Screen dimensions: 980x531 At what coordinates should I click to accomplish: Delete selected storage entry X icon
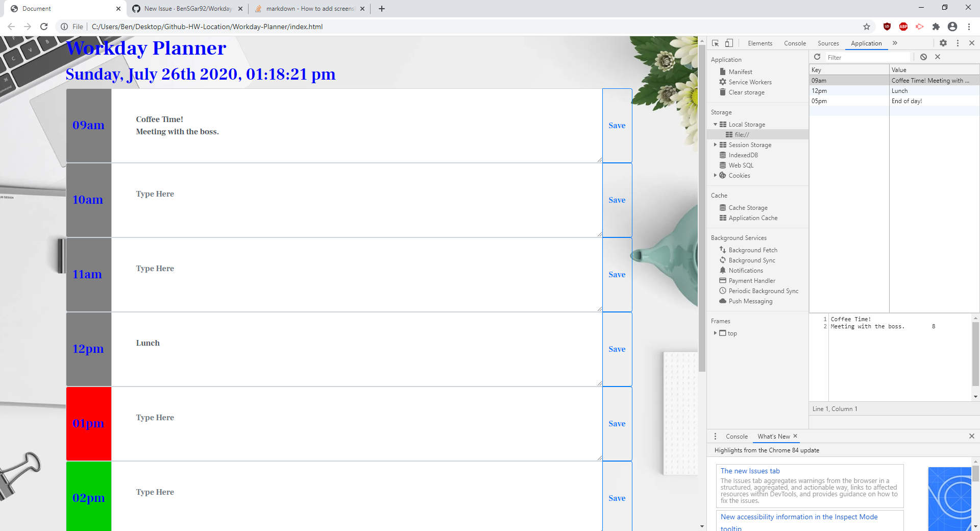point(938,57)
